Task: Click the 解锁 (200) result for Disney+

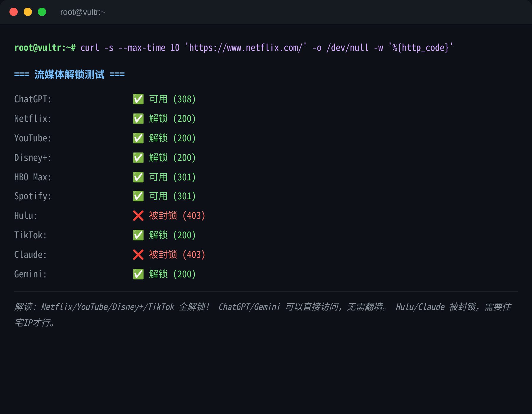Action: pos(173,158)
